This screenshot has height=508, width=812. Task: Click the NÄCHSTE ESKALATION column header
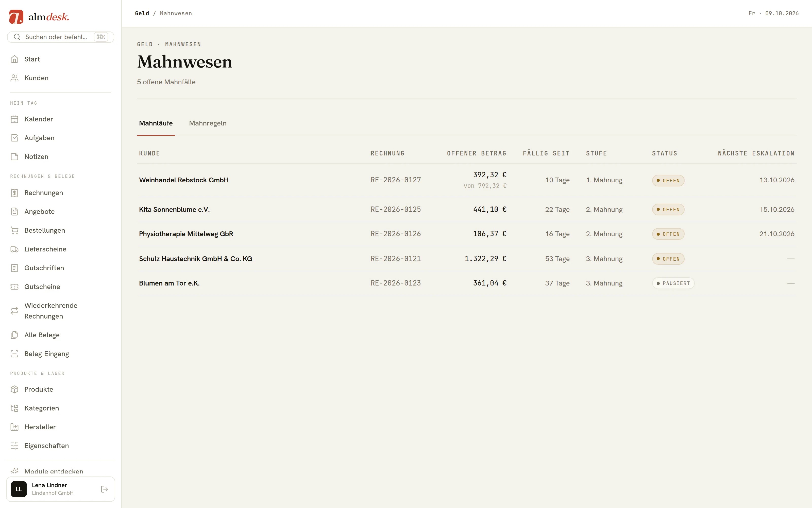[x=756, y=153]
